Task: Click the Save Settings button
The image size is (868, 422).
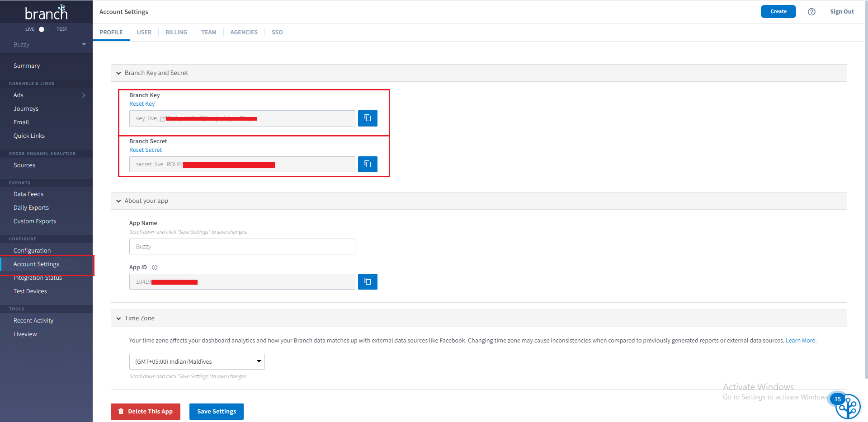Action: click(216, 412)
